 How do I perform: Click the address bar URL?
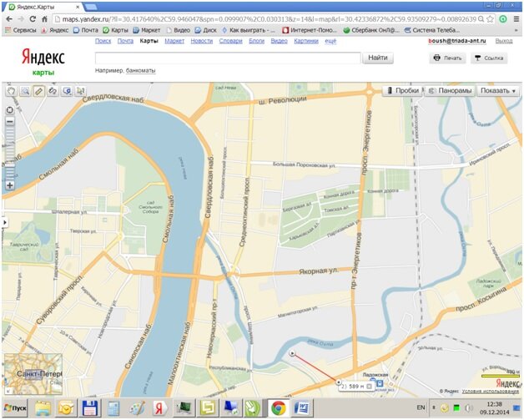269,19
